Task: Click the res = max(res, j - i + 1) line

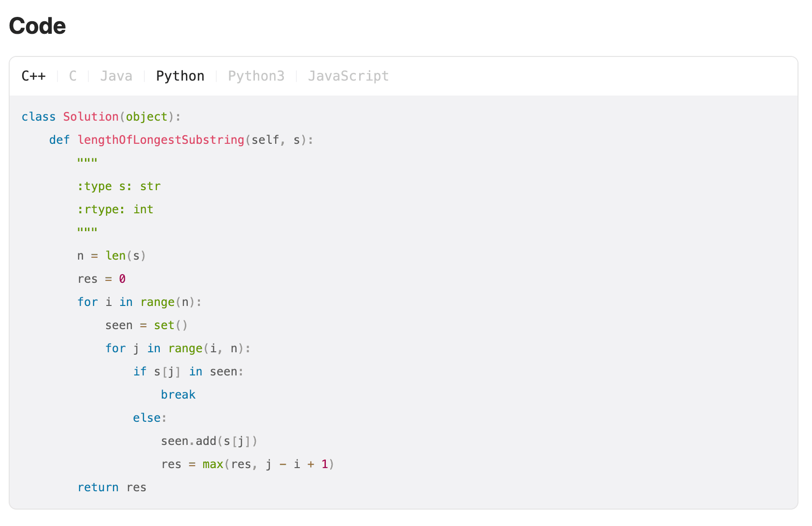Action: pos(247,464)
